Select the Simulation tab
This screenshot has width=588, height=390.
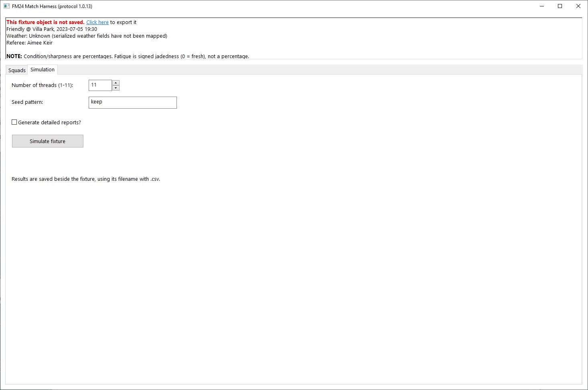click(x=43, y=69)
